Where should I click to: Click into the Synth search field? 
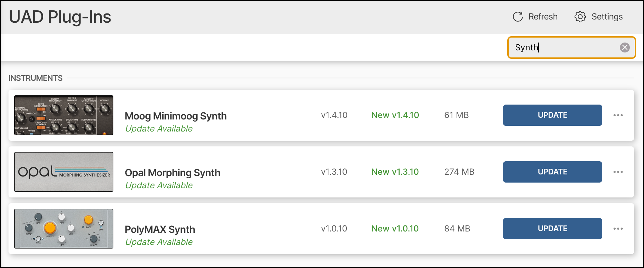point(563,48)
